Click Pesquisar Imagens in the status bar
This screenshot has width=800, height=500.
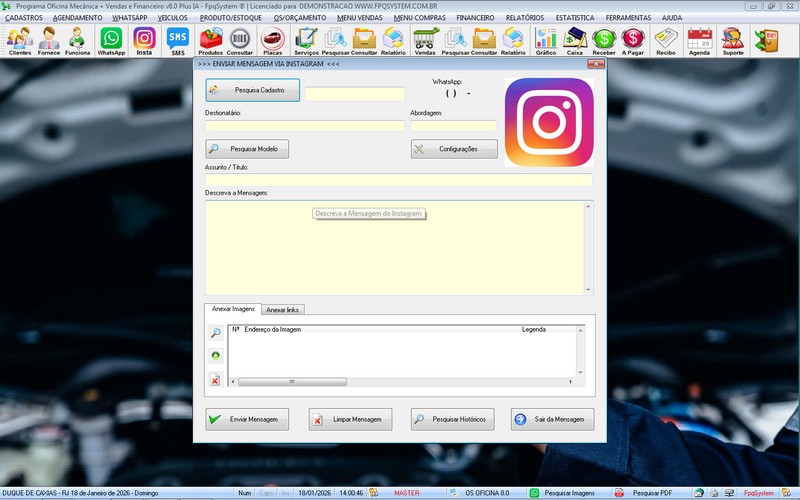[569, 493]
